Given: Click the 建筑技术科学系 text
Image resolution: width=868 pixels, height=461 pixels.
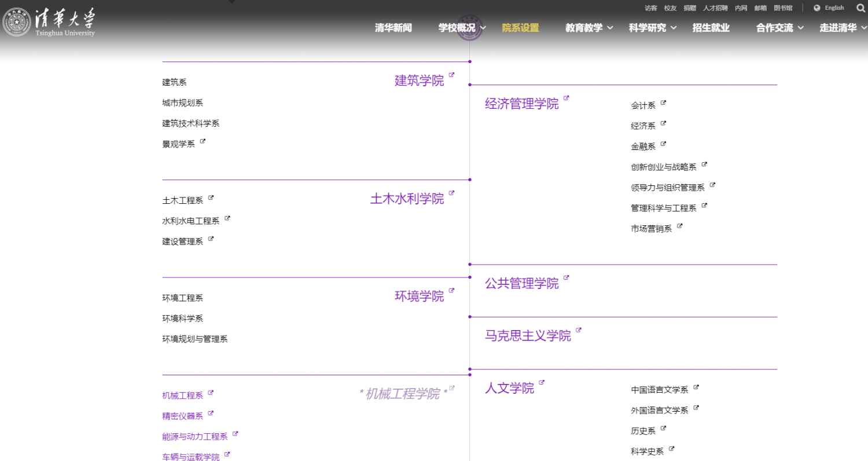Looking at the screenshot, I should [191, 123].
